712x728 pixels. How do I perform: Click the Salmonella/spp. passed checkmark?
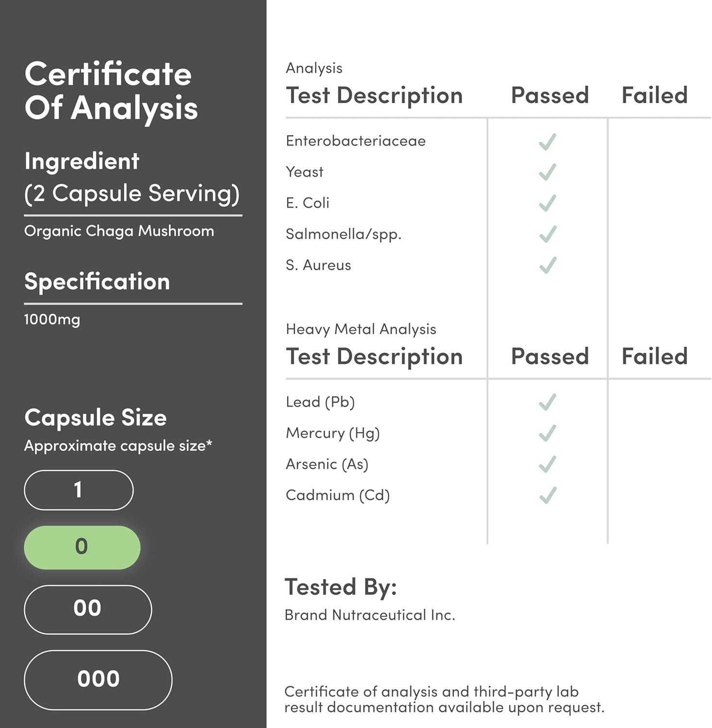click(547, 234)
